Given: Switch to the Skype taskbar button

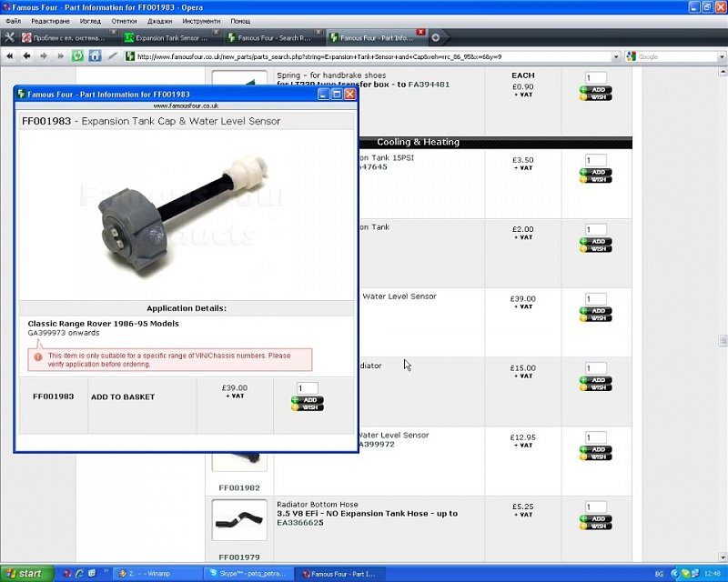Looking at the screenshot, I should click(249, 574).
